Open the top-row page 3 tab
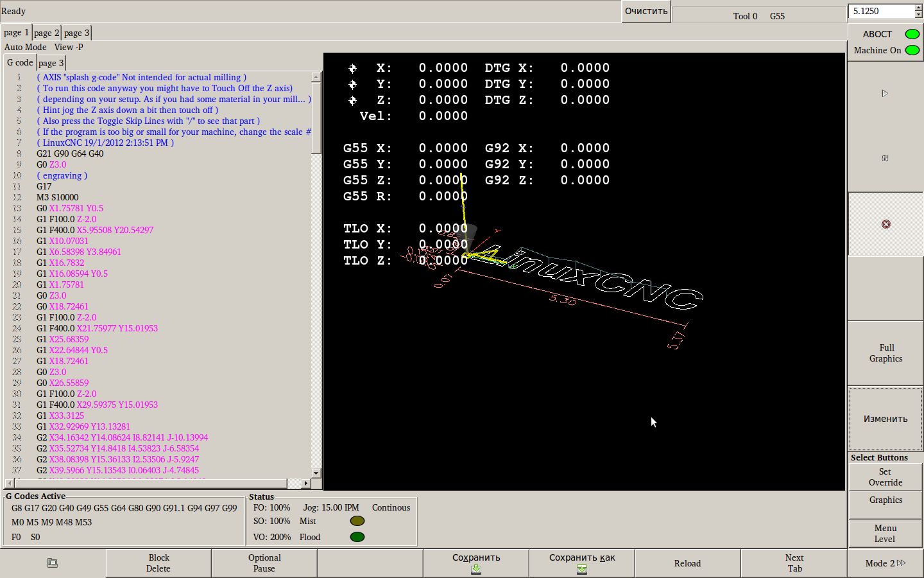 [x=76, y=33]
